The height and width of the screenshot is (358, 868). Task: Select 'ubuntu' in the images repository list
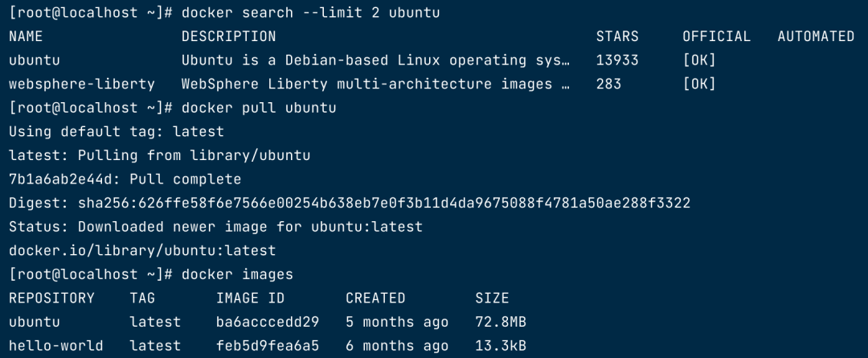(35, 322)
